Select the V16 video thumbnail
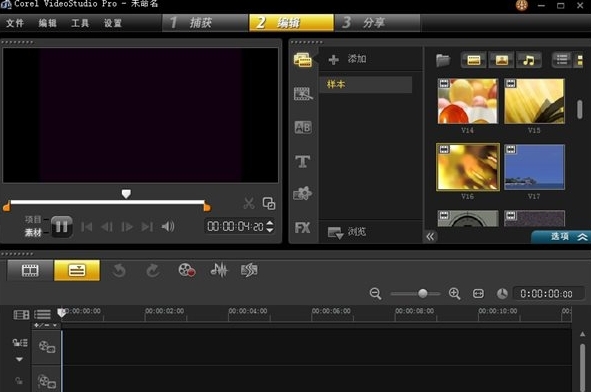The width and height of the screenshot is (591, 392). click(x=468, y=167)
